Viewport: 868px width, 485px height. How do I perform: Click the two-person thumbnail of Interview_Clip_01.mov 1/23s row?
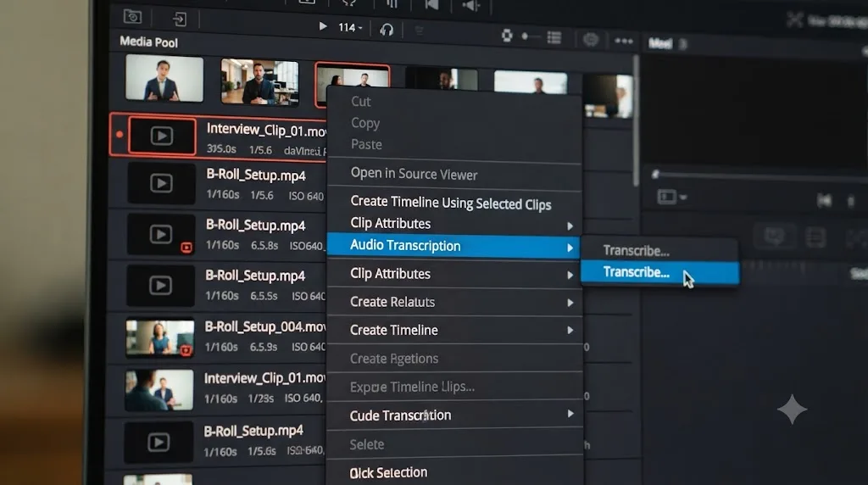tap(159, 390)
